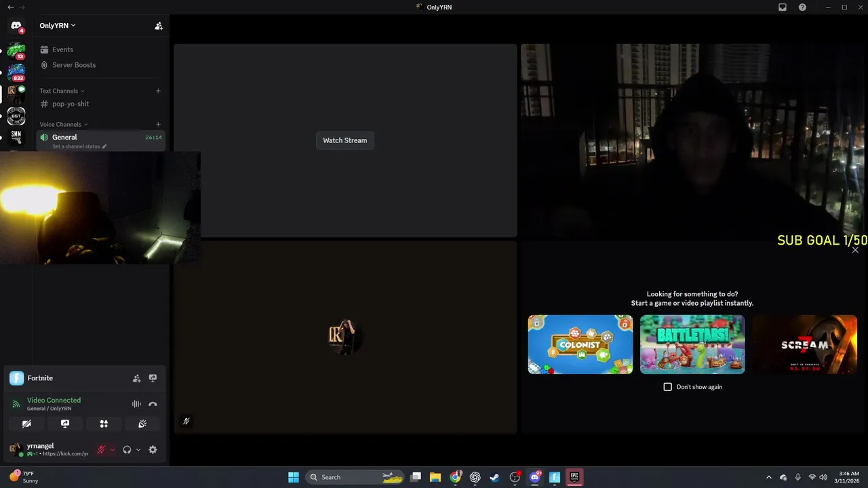Open ChatGPT from the taskbar
Screen dimensions: 868x488
[475, 477]
